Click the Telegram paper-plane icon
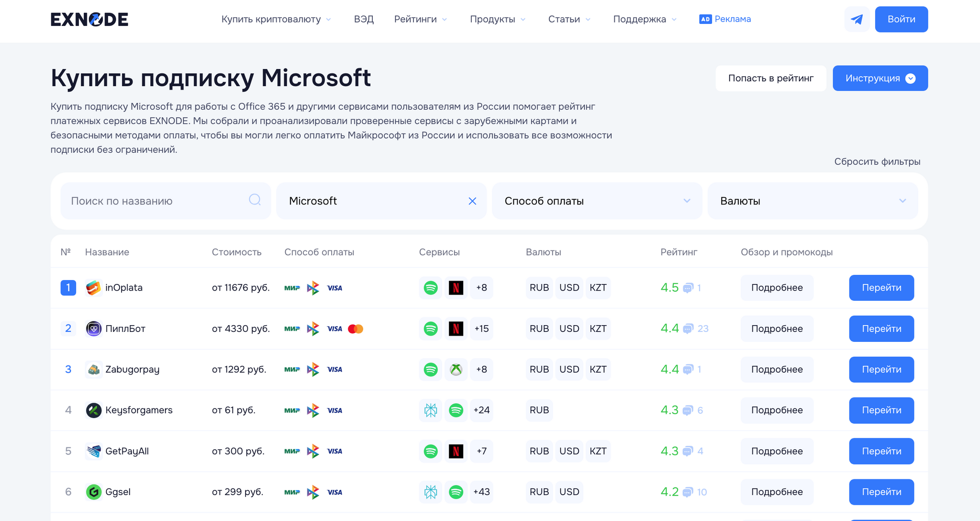Image resolution: width=980 pixels, height=521 pixels. [x=857, y=19]
